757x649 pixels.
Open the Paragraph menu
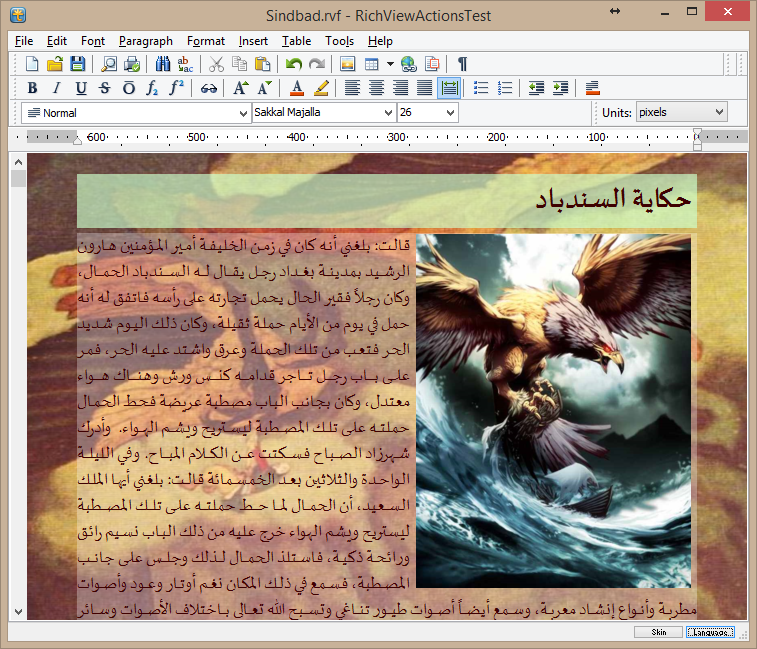[145, 41]
